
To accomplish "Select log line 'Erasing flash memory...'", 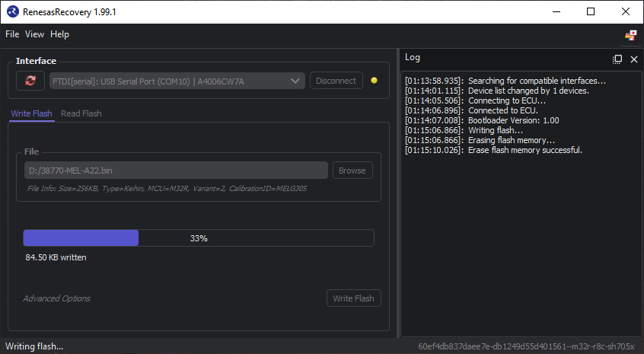I will click(x=480, y=140).
